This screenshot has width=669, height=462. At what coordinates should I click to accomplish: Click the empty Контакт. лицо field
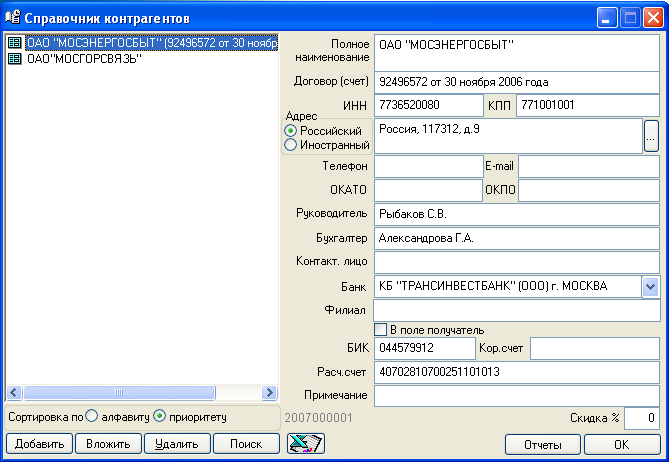(517, 262)
